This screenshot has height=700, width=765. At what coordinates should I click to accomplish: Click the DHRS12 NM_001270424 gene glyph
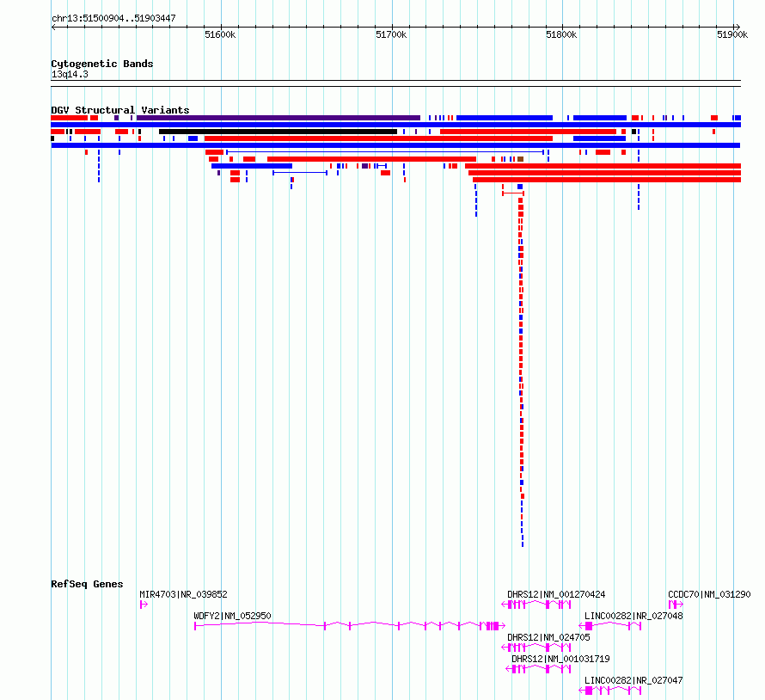pyautogui.click(x=536, y=605)
